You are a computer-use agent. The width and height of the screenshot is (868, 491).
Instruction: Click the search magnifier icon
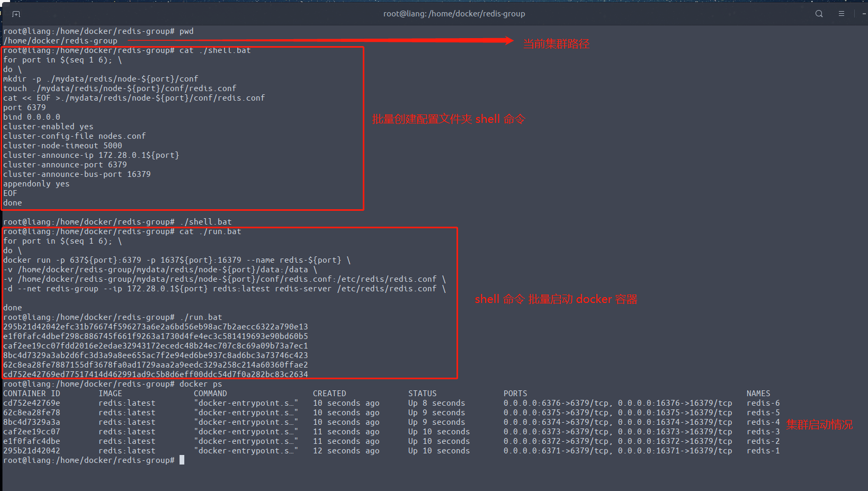click(x=819, y=14)
